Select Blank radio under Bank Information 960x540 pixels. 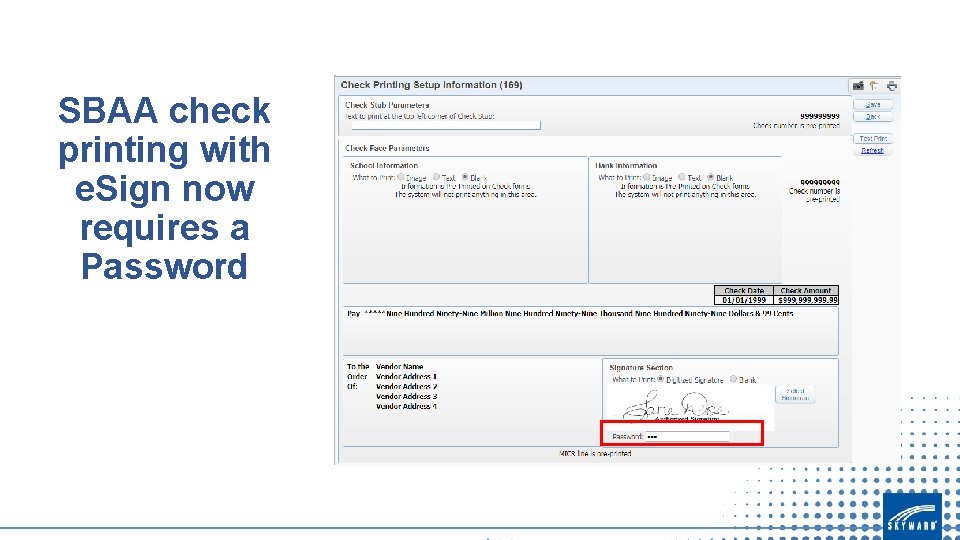pyautogui.click(x=710, y=177)
